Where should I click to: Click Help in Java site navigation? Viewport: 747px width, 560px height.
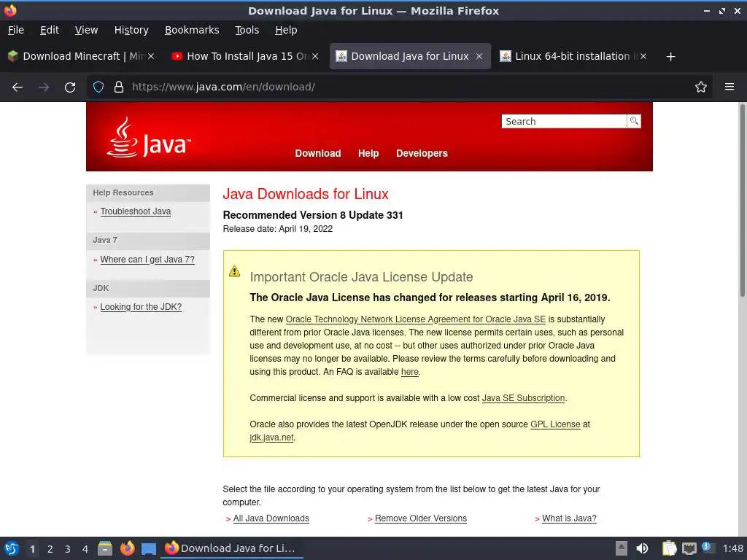368,153
